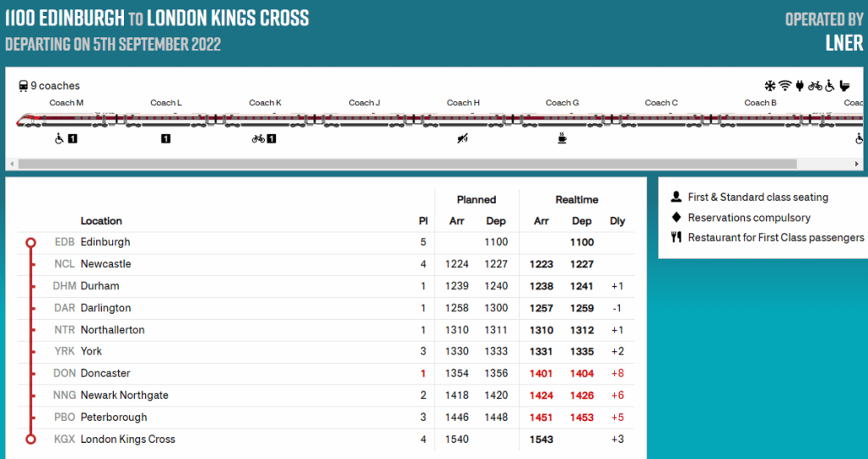The image size is (868, 459).
Task: Open the Northallerton station link
Action: pos(112,329)
